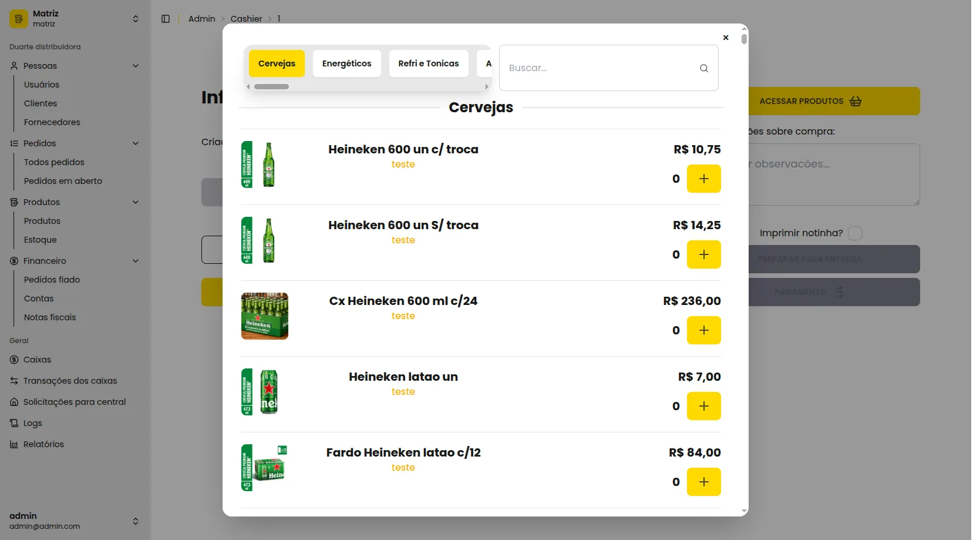The width and height of the screenshot is (980, 540).
Task: Focus the Buscar search field
Action: pos(608,68)
